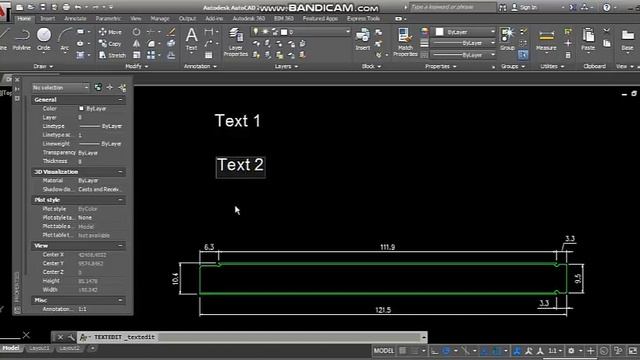Viewport: 640px width, 360px height.
Task: Toggle MODEL space button in status bar
Action: (x=384, y=351)
